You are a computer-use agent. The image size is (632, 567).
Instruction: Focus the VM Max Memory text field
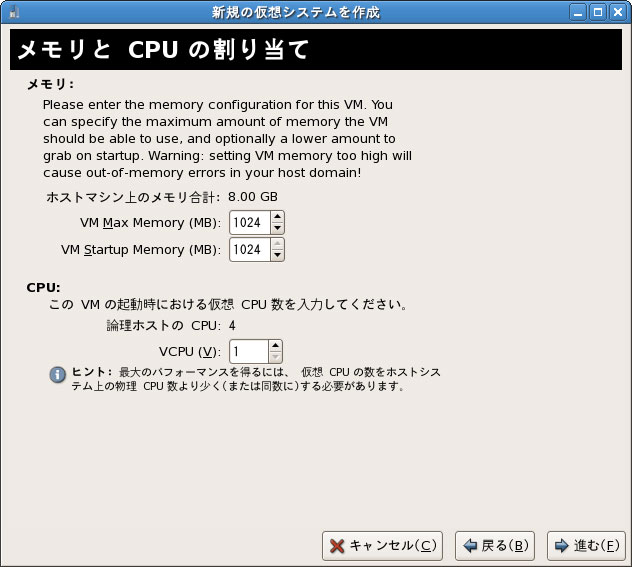click(x=248, y=222)
